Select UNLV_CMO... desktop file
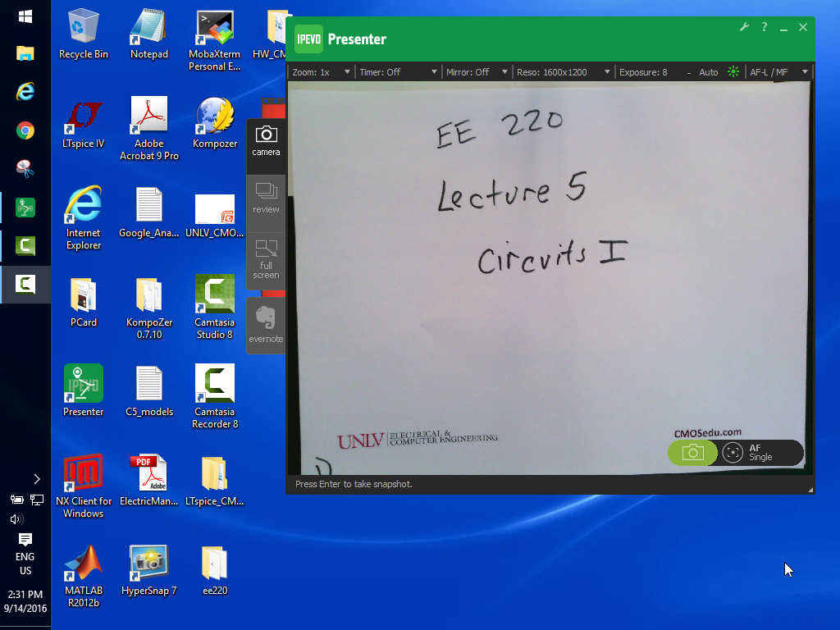 [214, 215]
